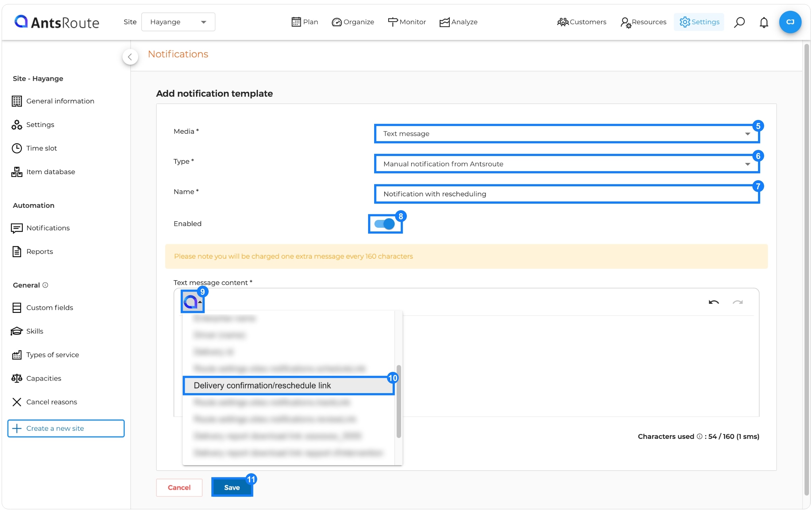Open Reports under Automation

(x=32, y=252)
